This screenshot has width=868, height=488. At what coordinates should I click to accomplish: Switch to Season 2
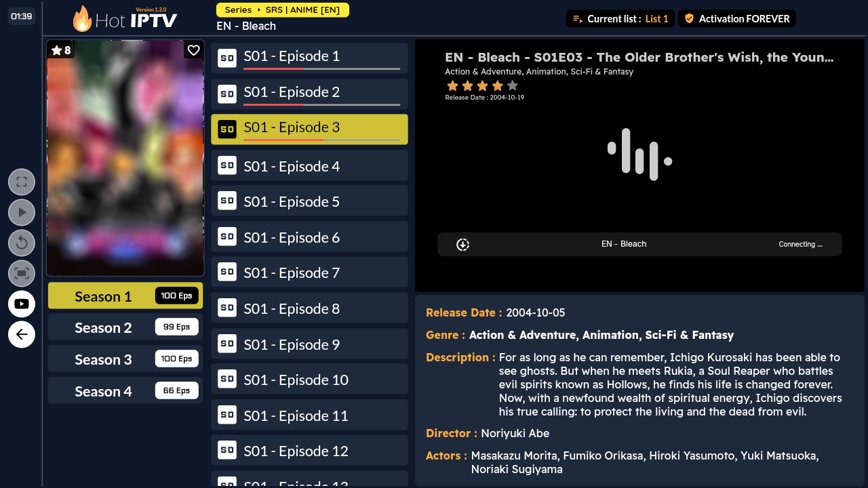click(x=125, y=327)
